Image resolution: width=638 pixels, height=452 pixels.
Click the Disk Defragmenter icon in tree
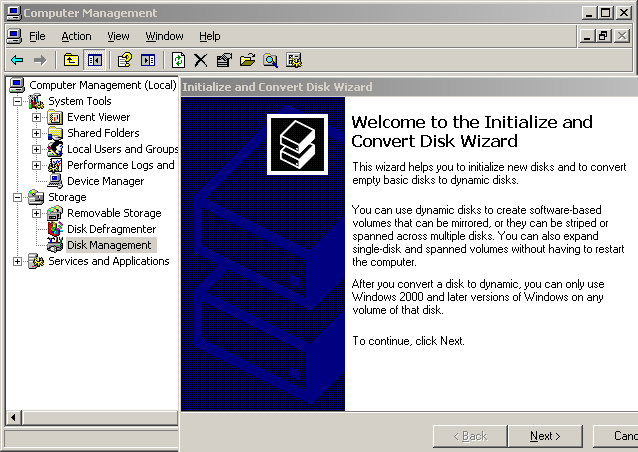coord(55,229)
